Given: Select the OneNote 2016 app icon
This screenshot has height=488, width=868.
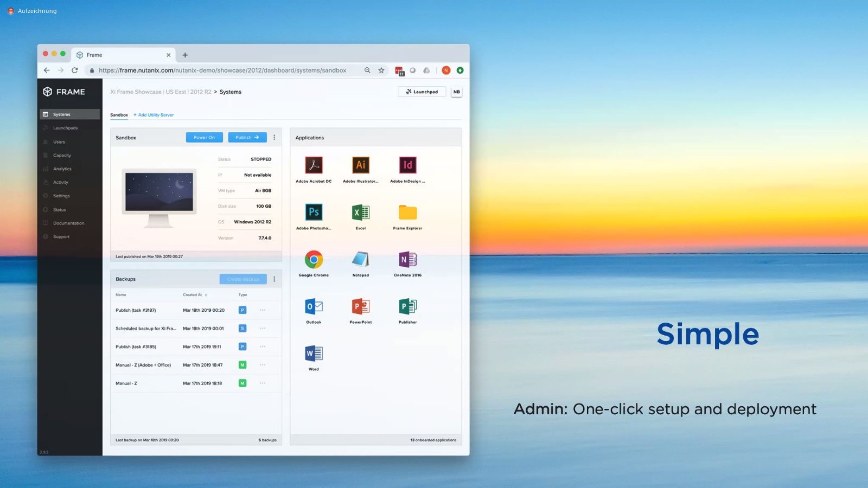Looking at the screenshot, I should pos(407,260).
